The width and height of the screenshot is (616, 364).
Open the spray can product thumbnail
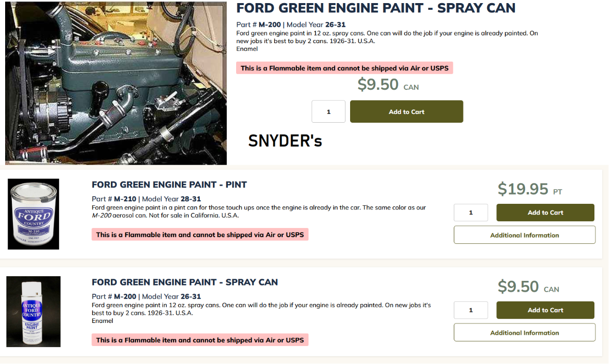point(33,312)
